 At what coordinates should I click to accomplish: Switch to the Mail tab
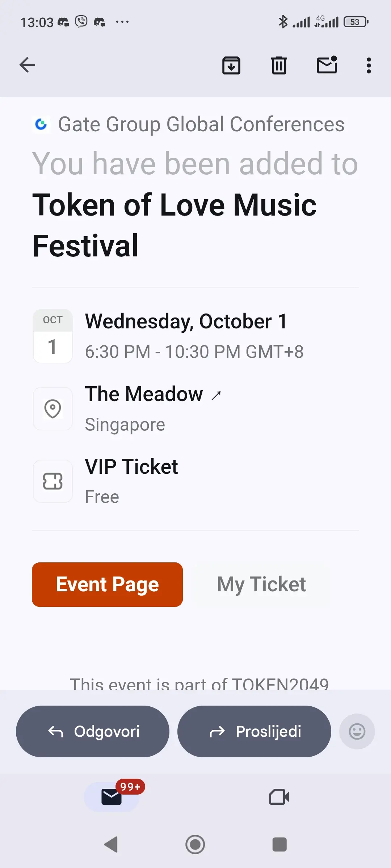click(x=112, y=796)
